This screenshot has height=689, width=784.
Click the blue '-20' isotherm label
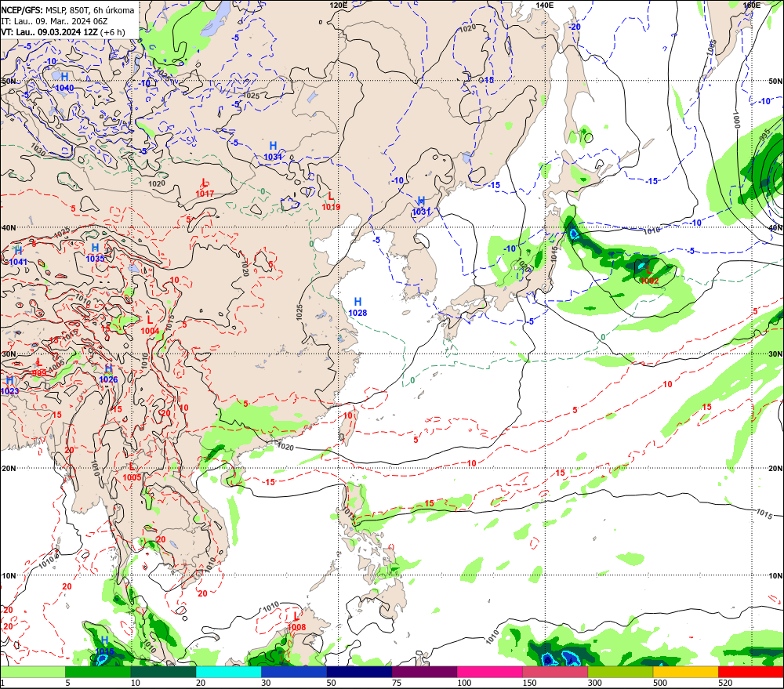575,27
